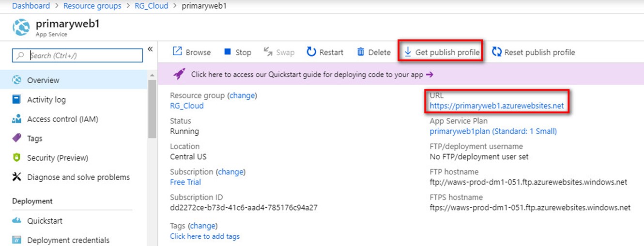Select the FTP hostname value
Screen dimensions: 644x246
coord(528,182)
